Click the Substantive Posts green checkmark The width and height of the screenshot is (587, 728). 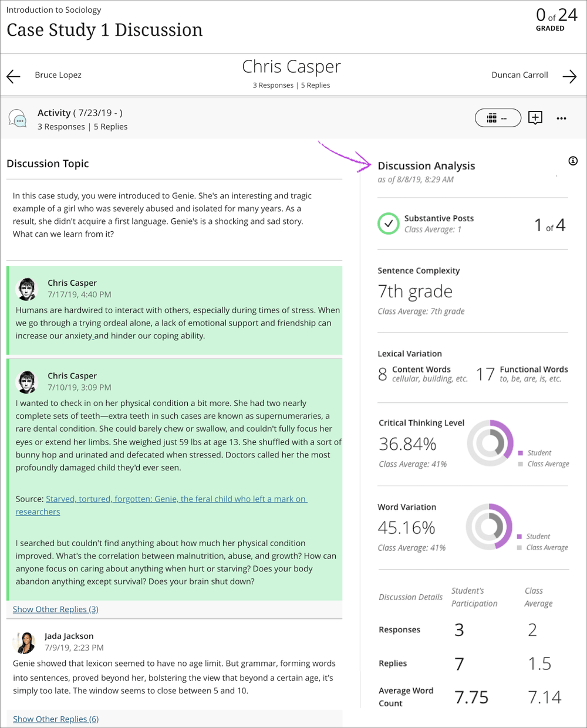point(388,224)
